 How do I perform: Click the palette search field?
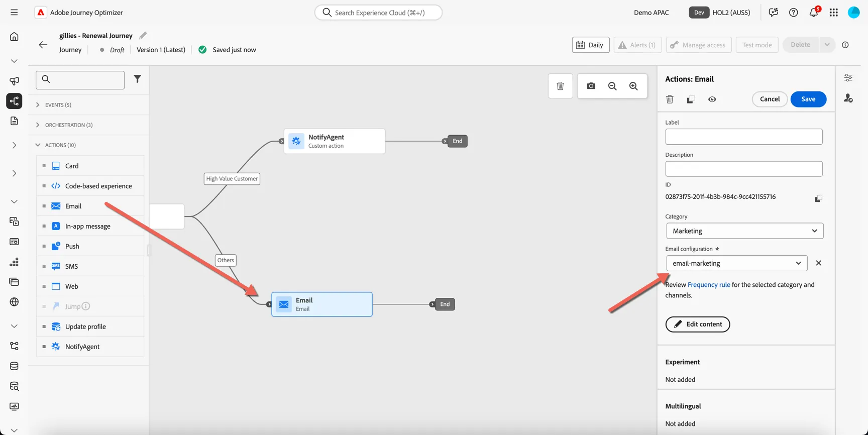point(80,80)
